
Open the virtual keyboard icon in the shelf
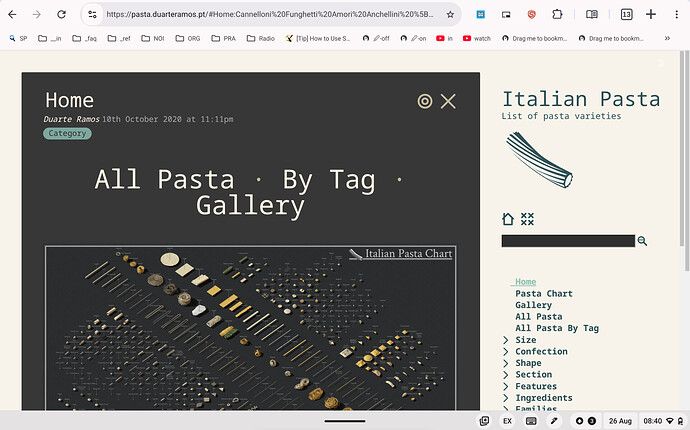pyautogui.click(x=531, y=421)
